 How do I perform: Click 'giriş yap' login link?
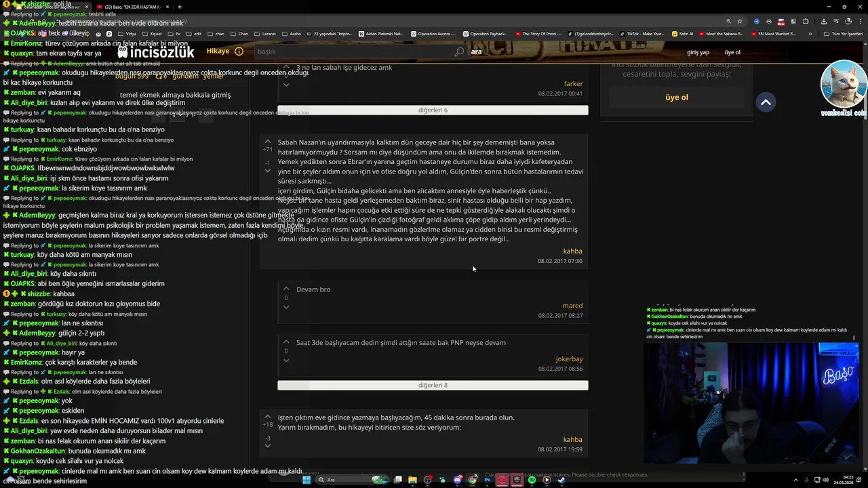pyautogui.click(x=698, y=52)
